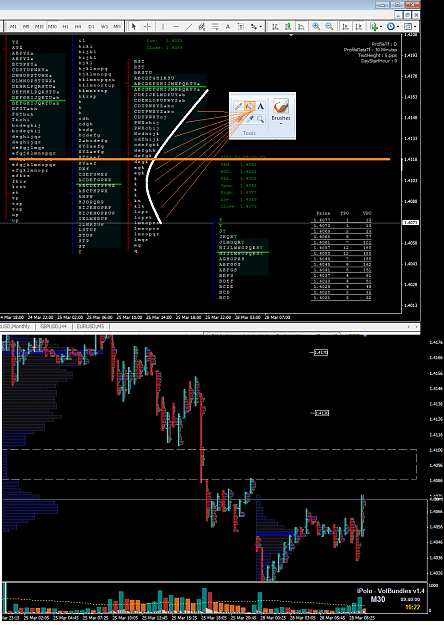This screenshot has width=444, height=625.
Task: Switch chart to candlestick style
Action: 288,26
